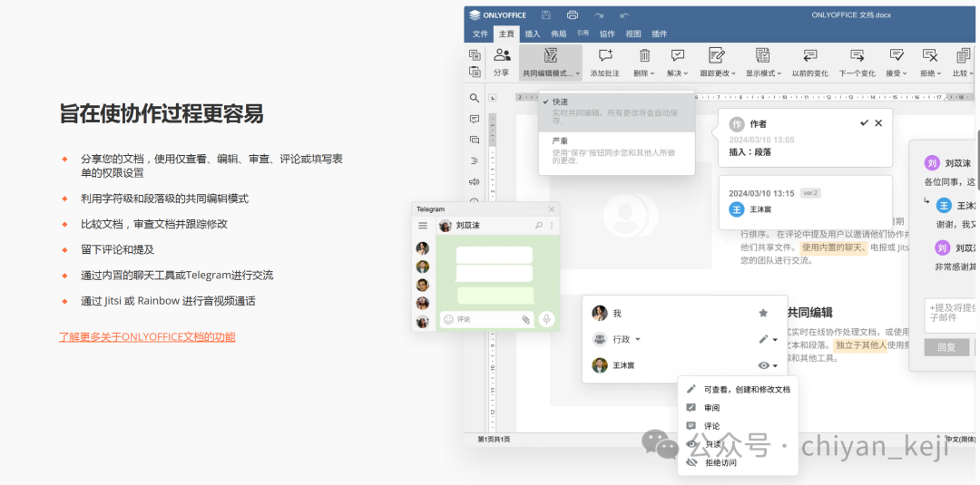Click microphone button in Telegram
The width and height of the screenshot is (980, 485).
pos(547,319)
